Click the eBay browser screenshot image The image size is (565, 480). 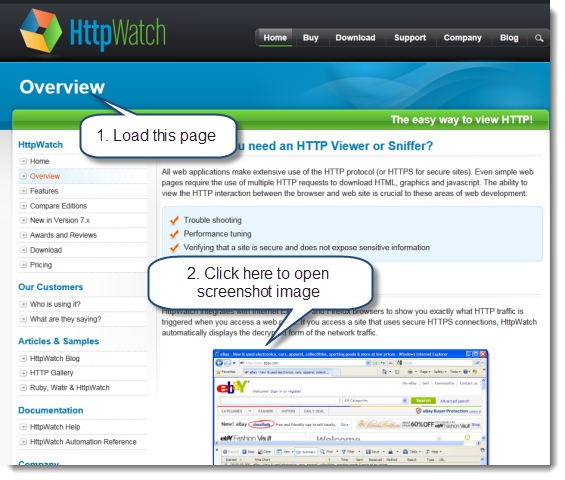pyautogui.click(x=350, y=407)
